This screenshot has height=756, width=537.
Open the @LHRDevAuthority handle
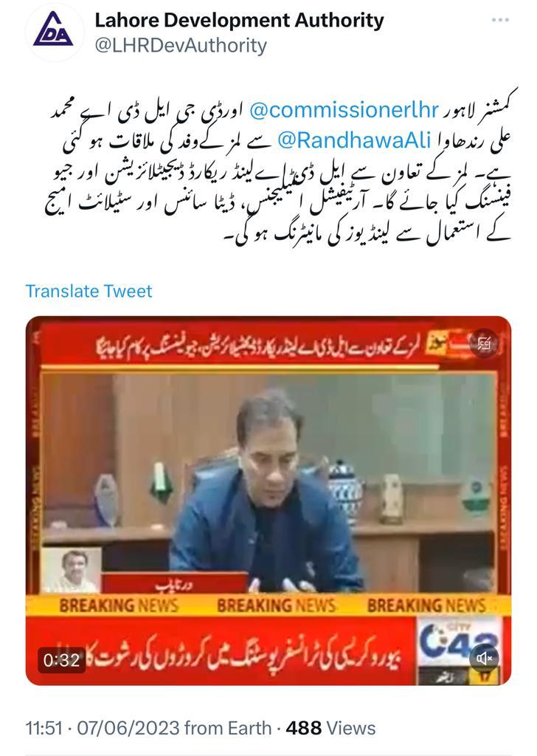(x=181, y=46)
